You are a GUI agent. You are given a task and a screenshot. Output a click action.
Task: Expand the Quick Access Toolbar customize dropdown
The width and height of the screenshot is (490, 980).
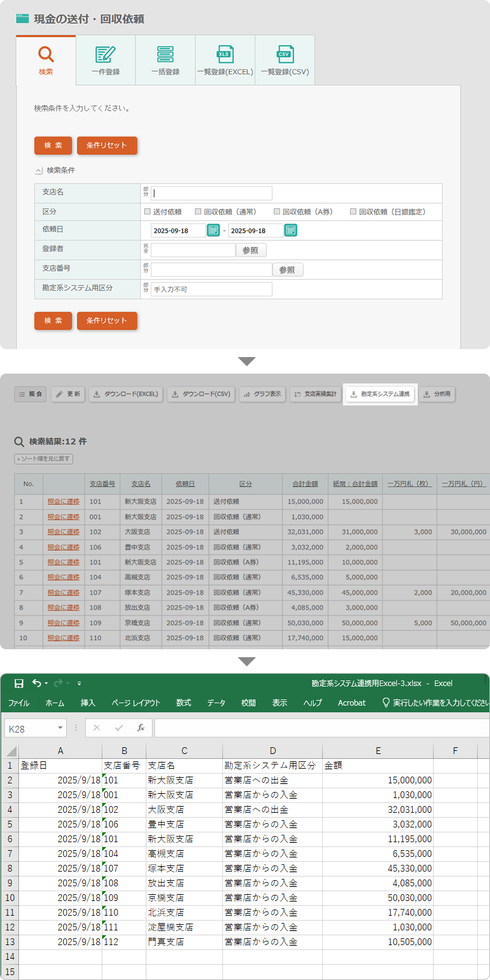79,684
